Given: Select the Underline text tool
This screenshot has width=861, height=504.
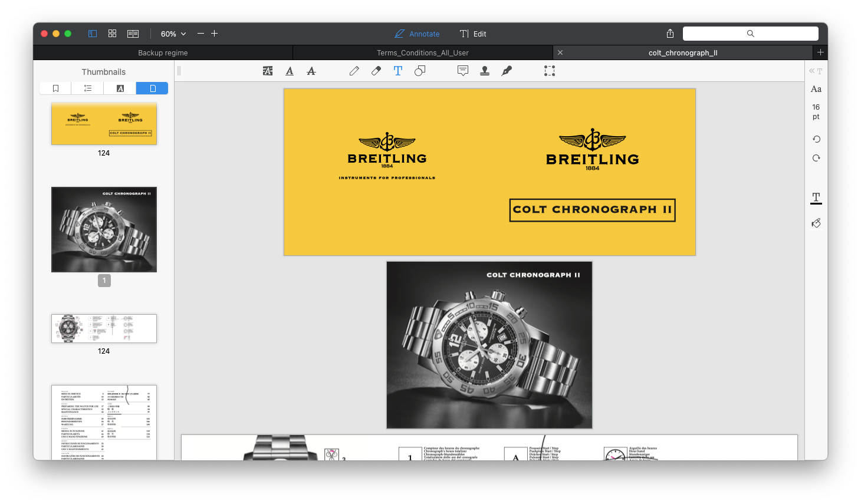Looking at the screenshot, I should click(290, 71).
